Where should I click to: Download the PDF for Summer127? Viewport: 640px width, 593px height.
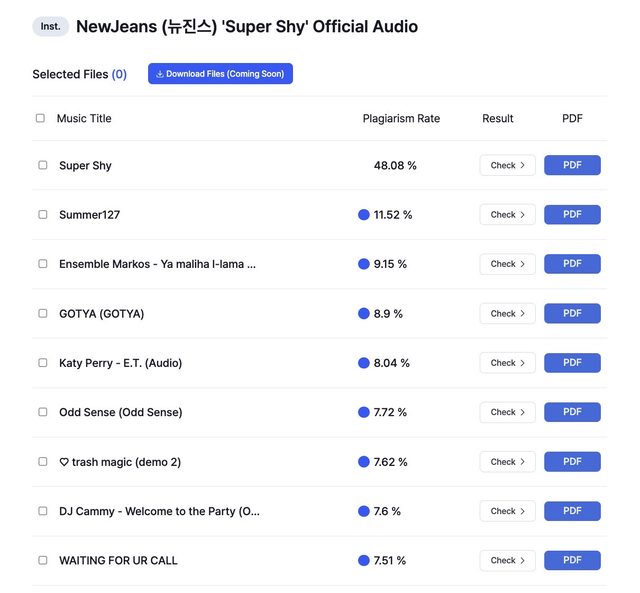(572, 215)
